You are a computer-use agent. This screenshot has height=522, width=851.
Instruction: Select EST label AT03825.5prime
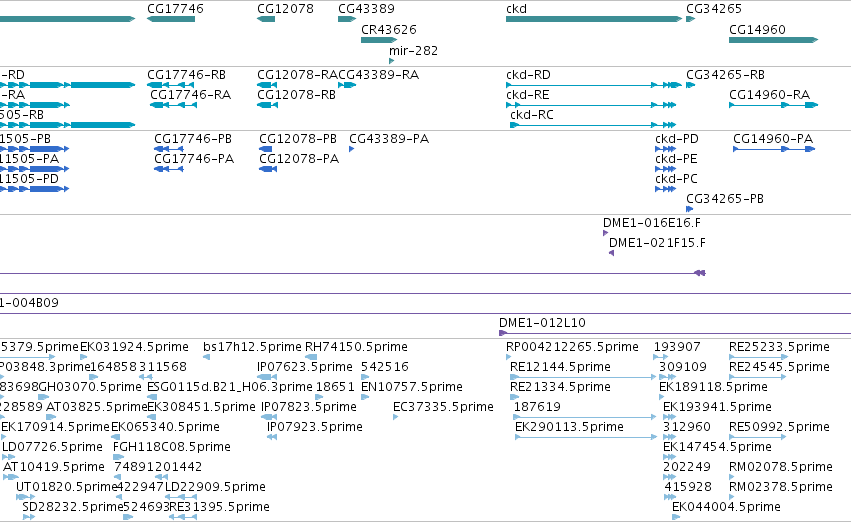(97, 406)
